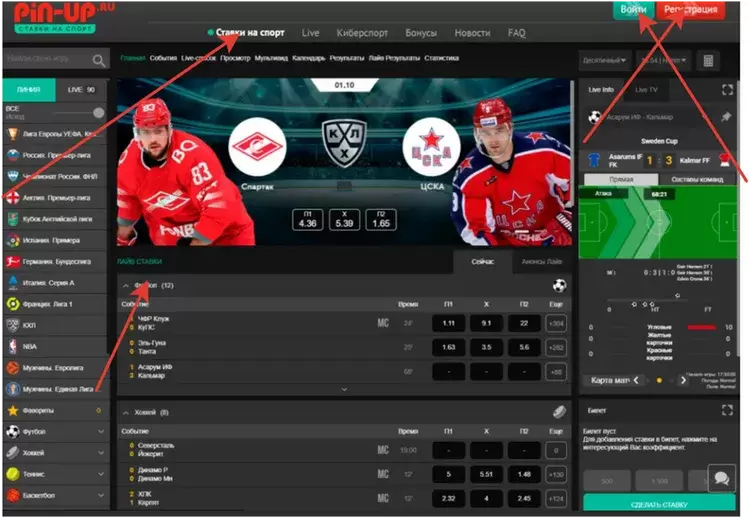Screen dimensions: 750x518
Task: Open the live chat bubble icon
Action: point(721,478)
